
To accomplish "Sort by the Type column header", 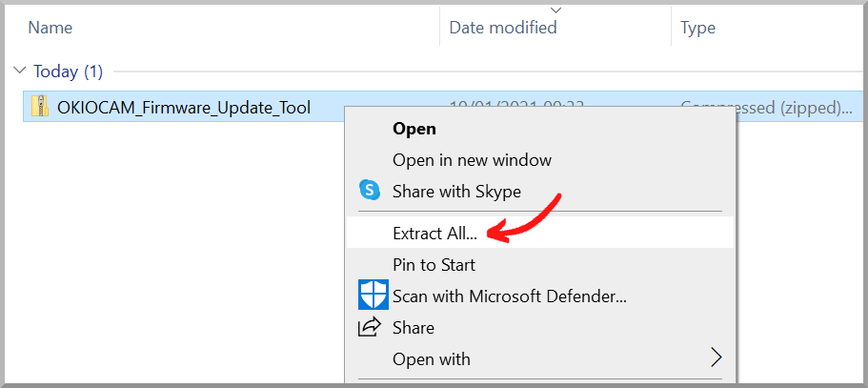I will click(x=698, y=28).
